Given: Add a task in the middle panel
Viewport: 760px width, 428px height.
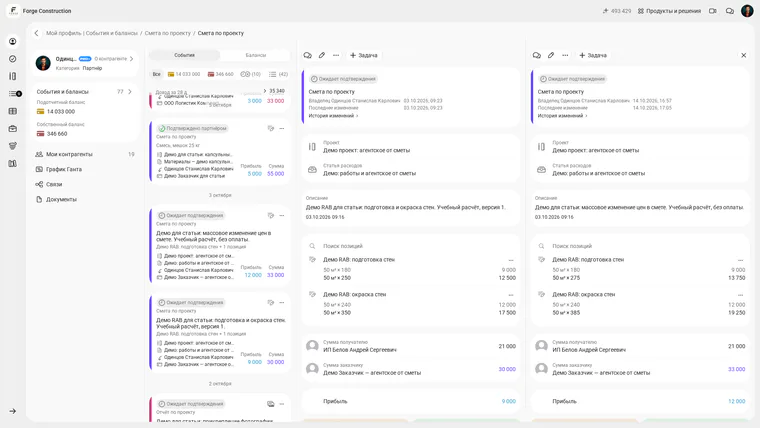Looking at the screenshot, I should click(x=364, y=55).
